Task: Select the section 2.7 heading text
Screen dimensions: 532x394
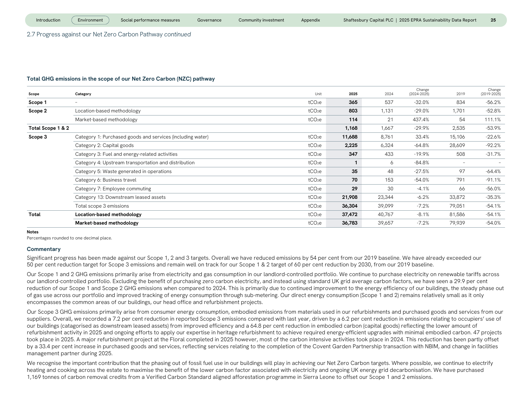Action: tap(109, 34)
